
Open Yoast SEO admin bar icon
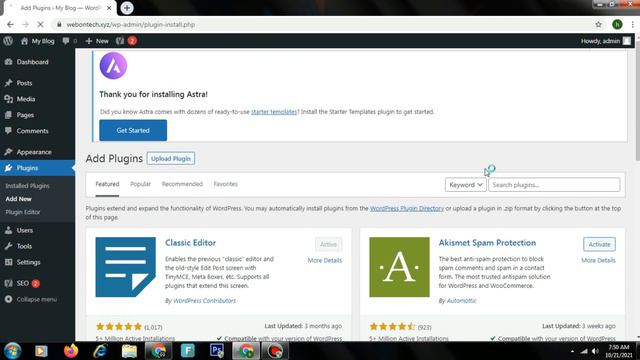click(x=126, y=41)
